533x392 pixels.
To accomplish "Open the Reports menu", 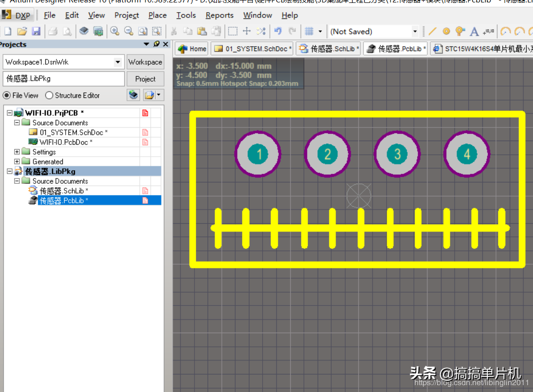I will tap(219, 15).
